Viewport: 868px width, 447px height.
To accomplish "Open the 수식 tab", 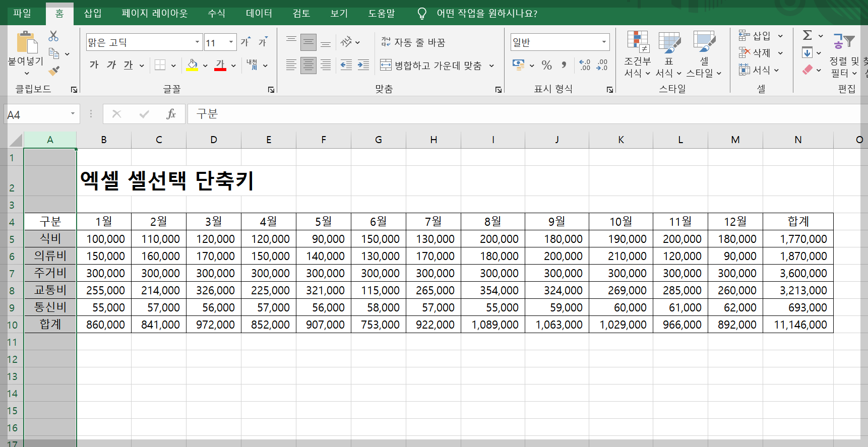I will pos(217,14).
